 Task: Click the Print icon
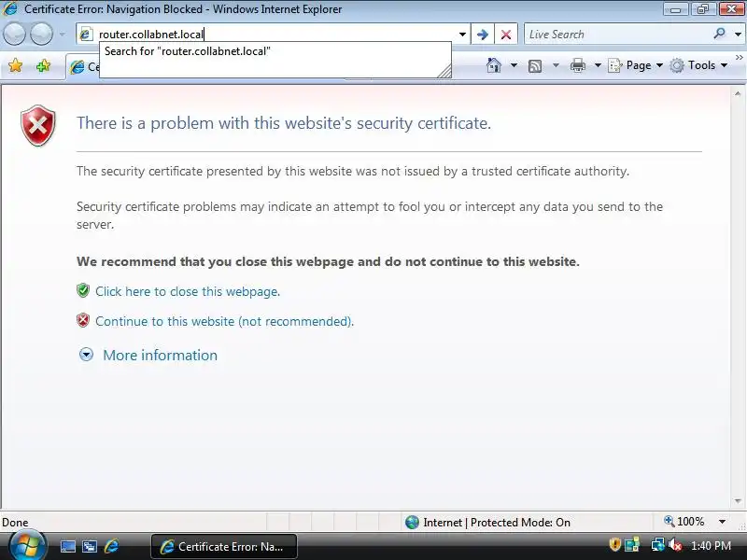577,65
